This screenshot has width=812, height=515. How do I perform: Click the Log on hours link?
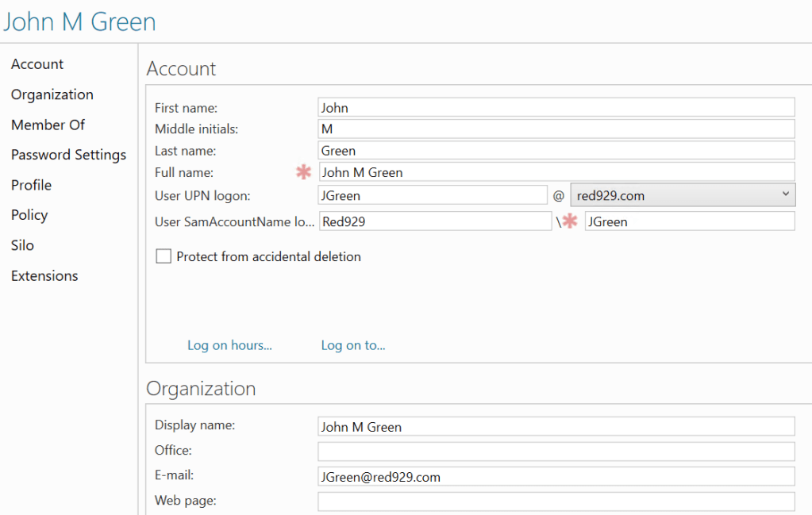coord(229,345)
